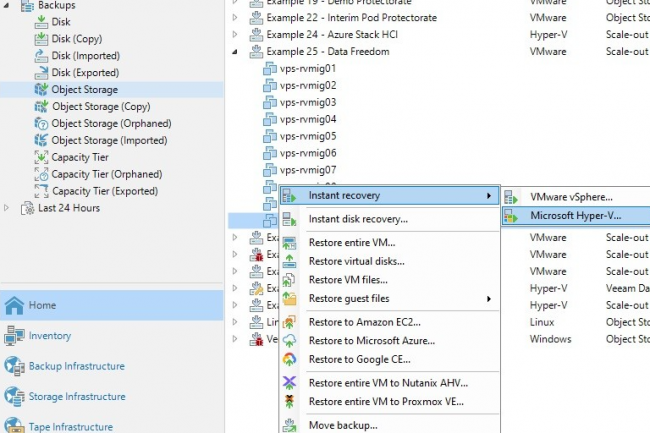Click the Object Storage (Imported) icon
The image size is (650, 433).
point(41,140)
